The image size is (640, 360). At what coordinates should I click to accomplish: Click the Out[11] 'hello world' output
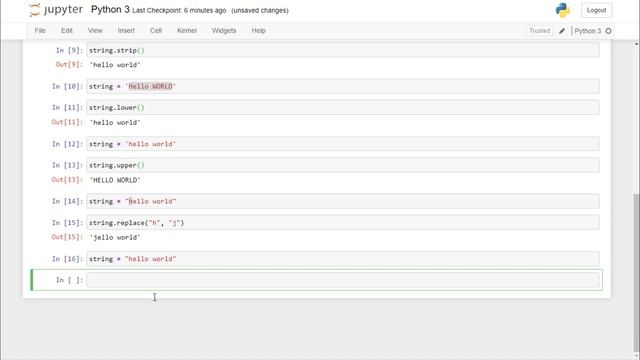(115, 122)
